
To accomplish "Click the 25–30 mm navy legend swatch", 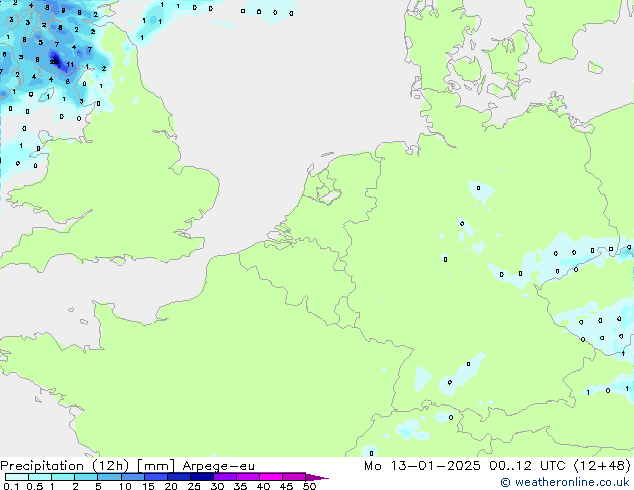I will pyautogui.click(x=202, y=477).
